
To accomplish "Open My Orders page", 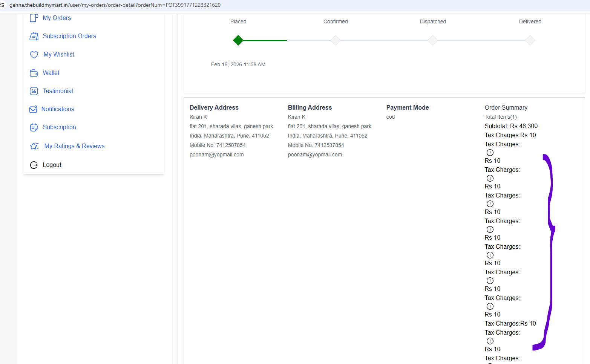I will point(57,18).
